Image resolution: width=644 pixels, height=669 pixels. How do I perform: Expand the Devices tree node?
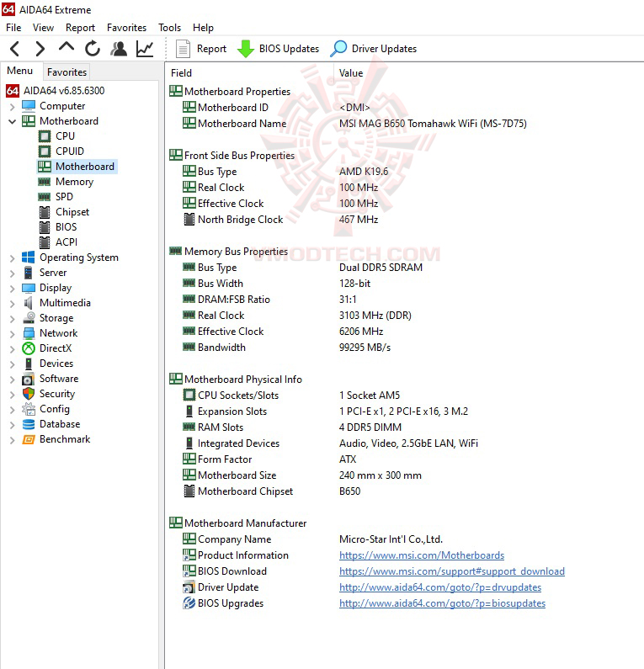pyautogui.click(x=13, y=364)
